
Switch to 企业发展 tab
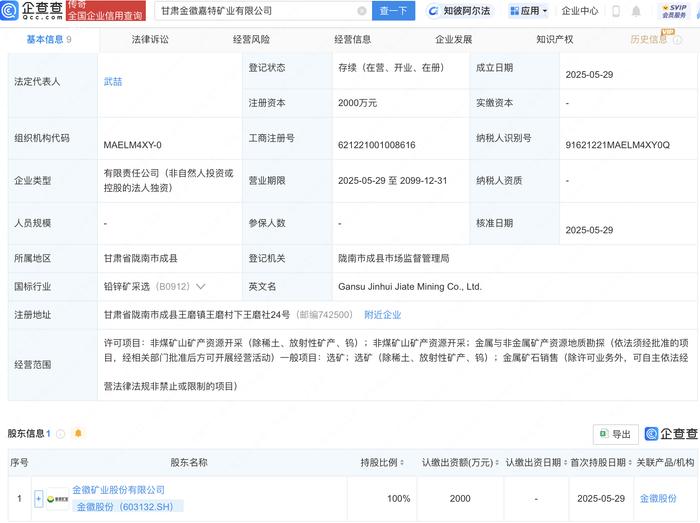tap(454, 40)
